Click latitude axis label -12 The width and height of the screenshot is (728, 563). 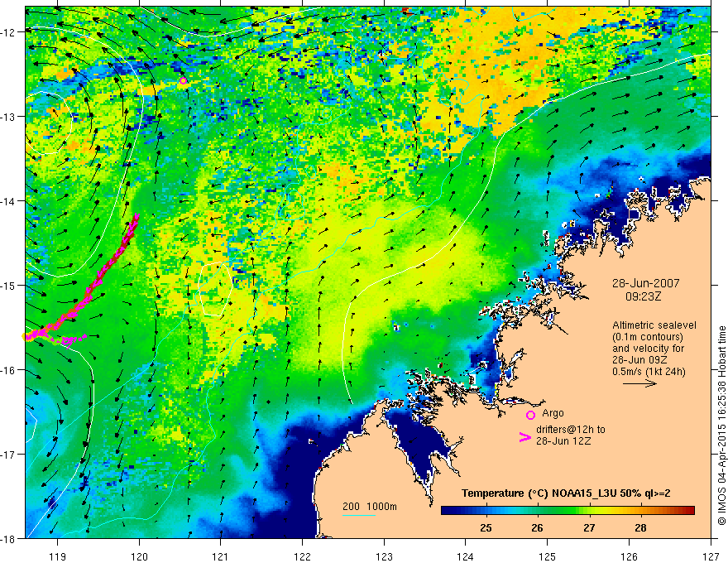pyautogui.click(x=8, y=32)
